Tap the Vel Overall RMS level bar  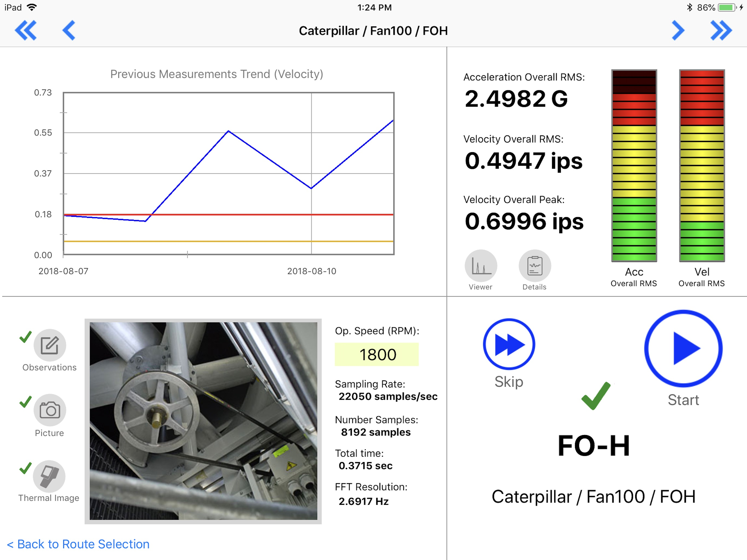[702, 165]
